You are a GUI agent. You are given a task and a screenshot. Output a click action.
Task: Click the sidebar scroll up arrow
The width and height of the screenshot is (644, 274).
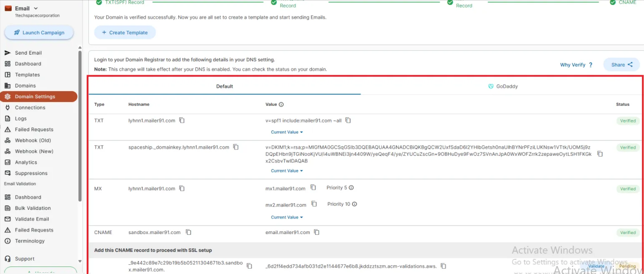(x=80, y=48)
